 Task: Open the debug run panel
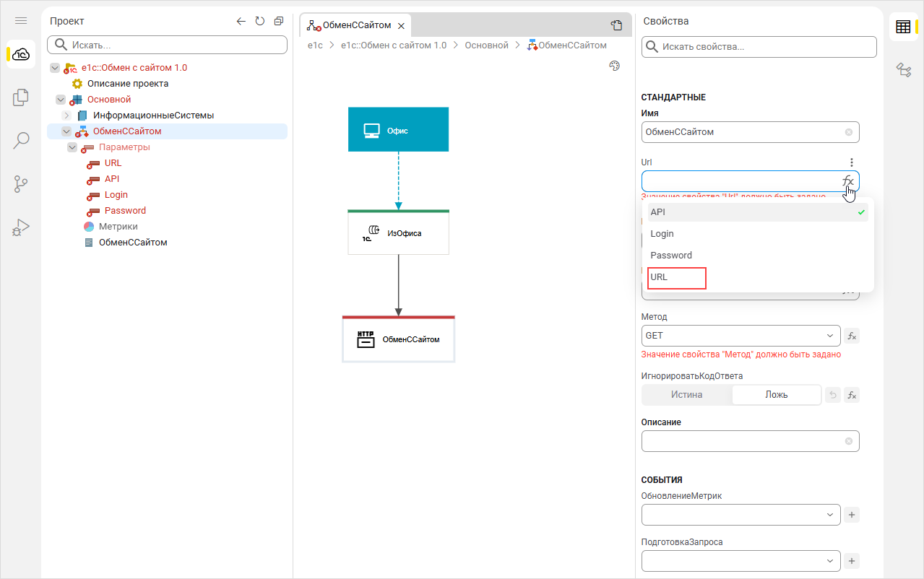click(x=21, y=227)
